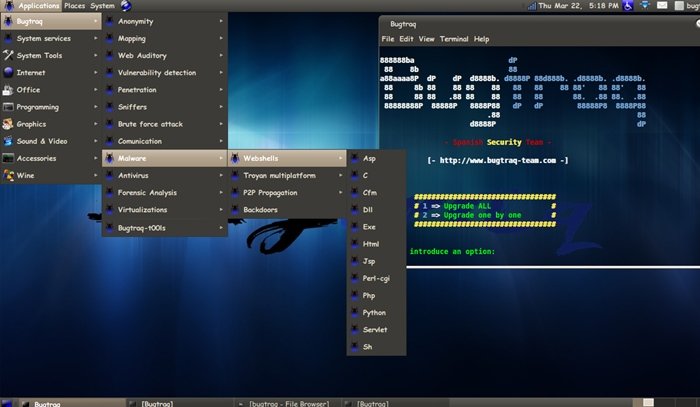
Task: Choose Perl-cgi in the Webshells list
Action: (376, 278)
